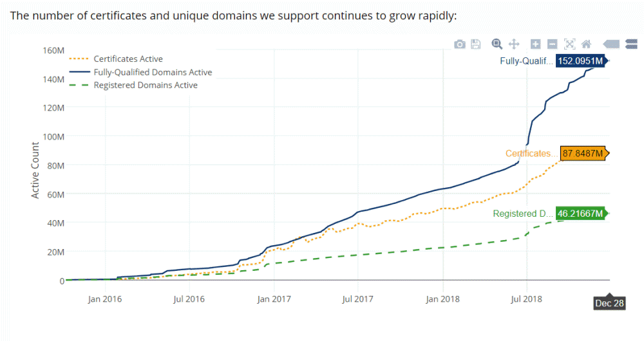This screenshot has width=644, height=341.
Task: Enable compare data on hover
Action: pyautogui.click(x=630, y=44)
